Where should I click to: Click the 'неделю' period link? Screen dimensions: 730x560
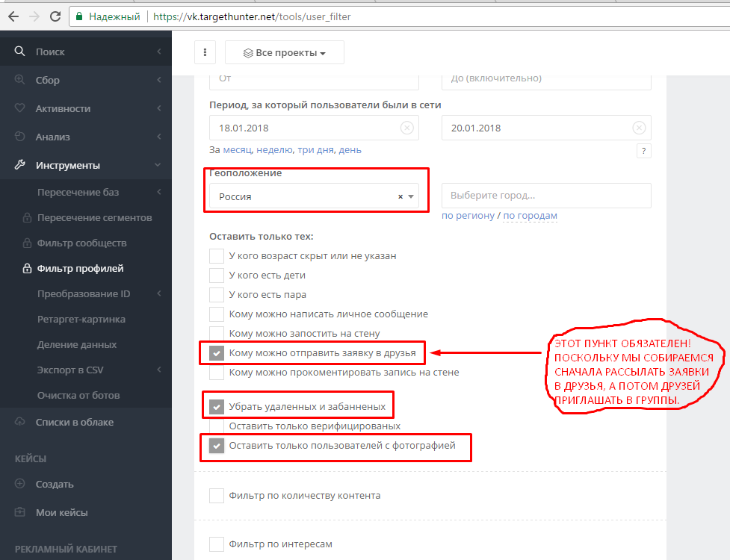[x=275, y=150]
